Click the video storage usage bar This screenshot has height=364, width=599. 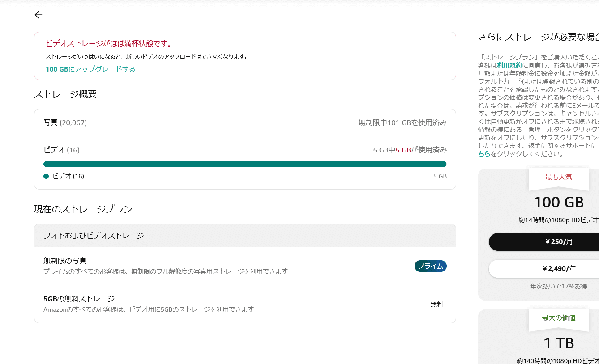coord(245,164)
